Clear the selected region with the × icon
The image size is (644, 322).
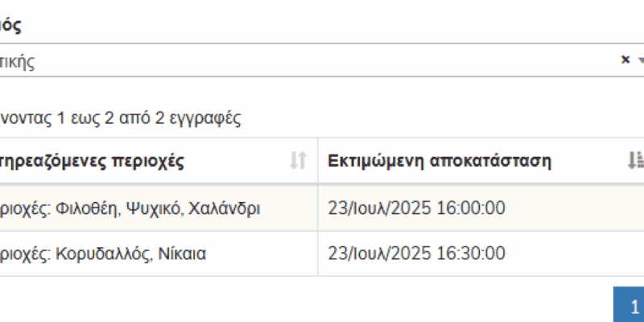point(625,60)
